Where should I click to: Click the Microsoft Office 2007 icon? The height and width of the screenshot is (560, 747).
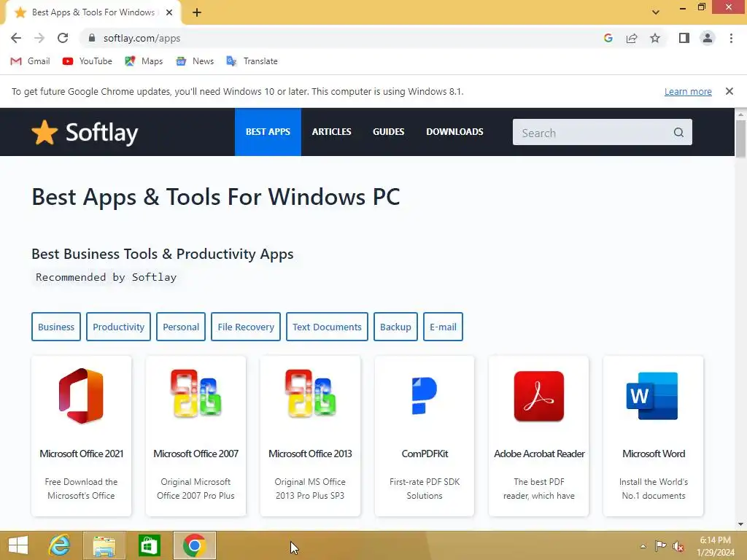[196, 394]
